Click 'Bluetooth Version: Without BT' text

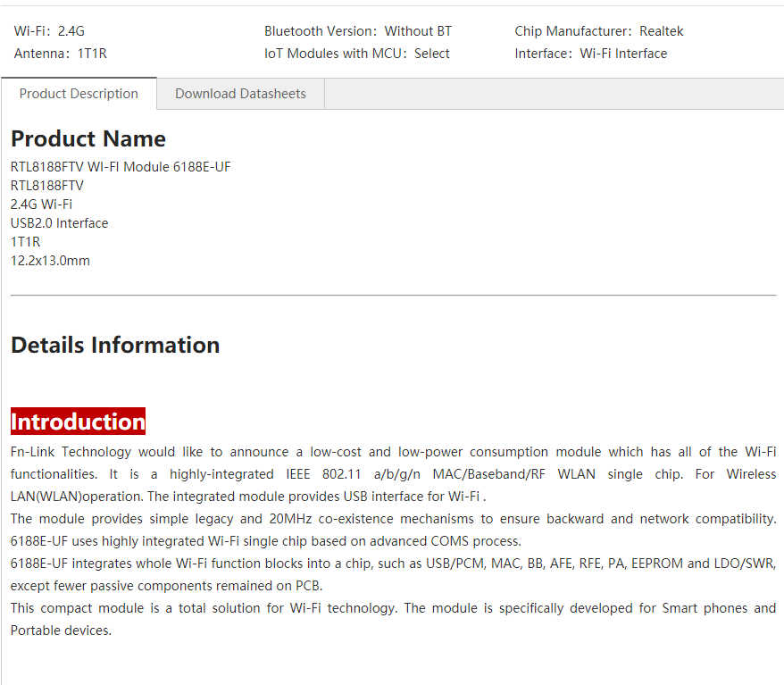coord(358,31)
